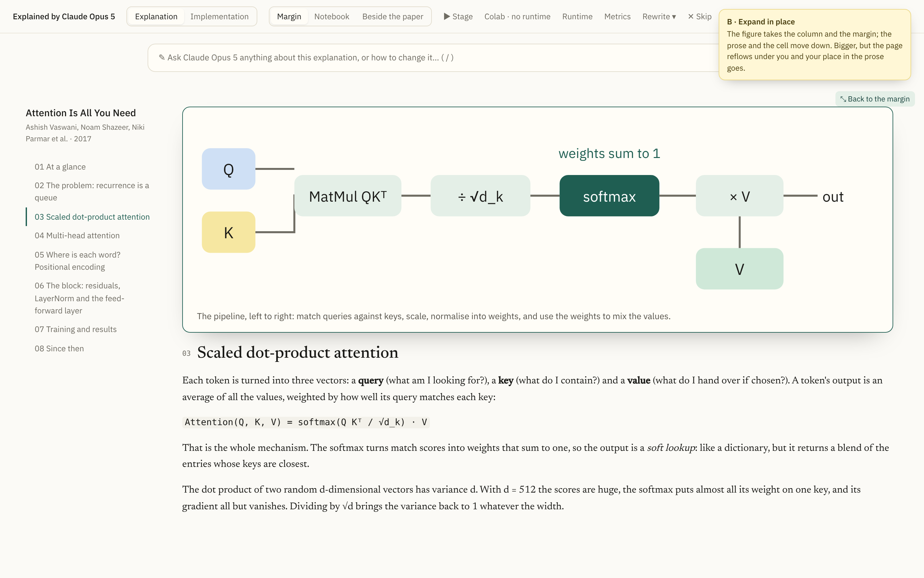
Task: Expand the Rewrite dropdown
Action: tap(659, 16)
